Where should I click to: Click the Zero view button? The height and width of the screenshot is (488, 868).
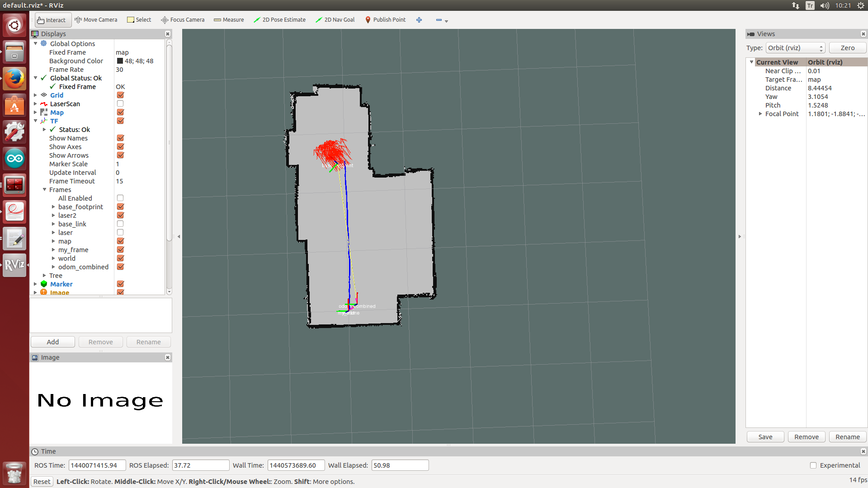point(848,48)
